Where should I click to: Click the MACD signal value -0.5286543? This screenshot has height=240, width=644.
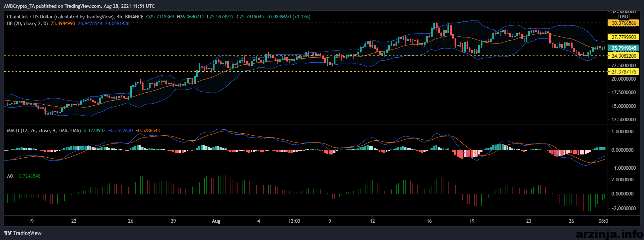pyautogui.click(x=148, y=130)
